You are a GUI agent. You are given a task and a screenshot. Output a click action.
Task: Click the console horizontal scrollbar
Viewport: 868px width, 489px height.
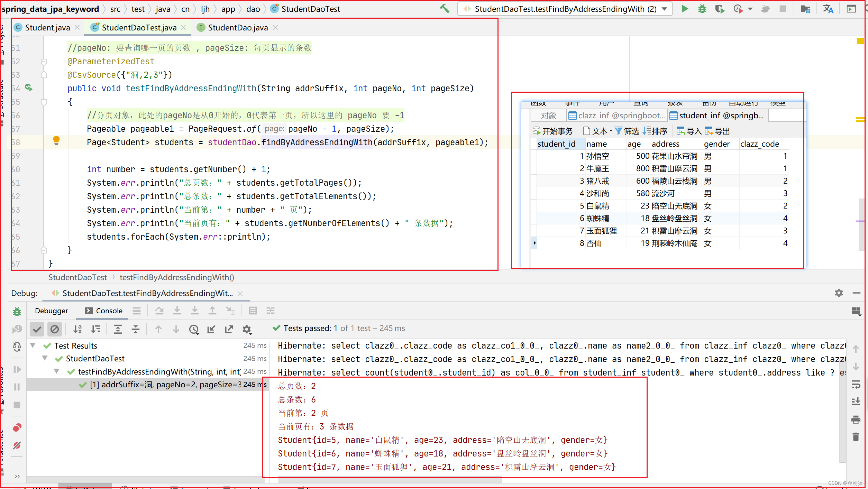[x=390, y=480]
